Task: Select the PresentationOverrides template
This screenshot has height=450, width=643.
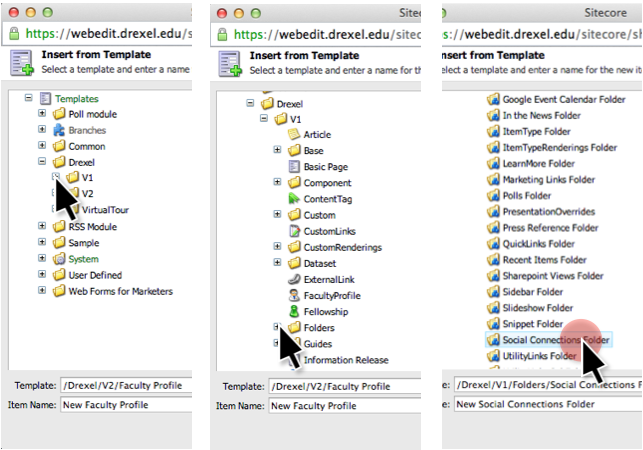Action: point(549,212)
